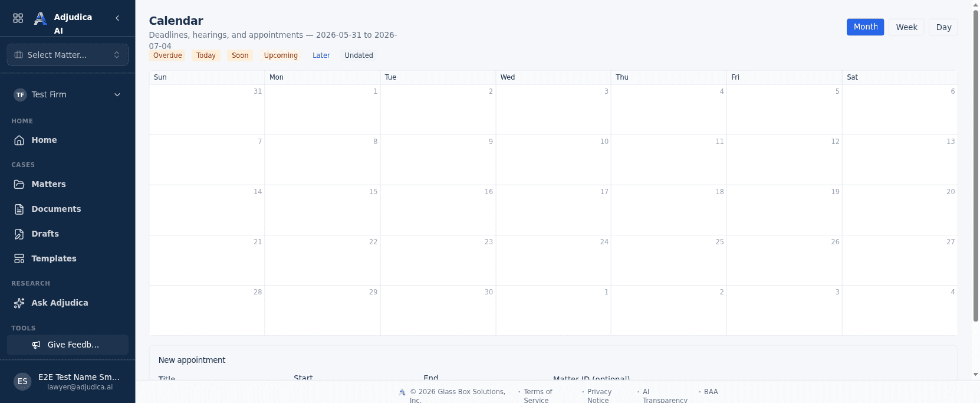Image resolution: width=980 pixels, height=403 pixels.
Task: Click the Sat column header
Action: (900, 77)
